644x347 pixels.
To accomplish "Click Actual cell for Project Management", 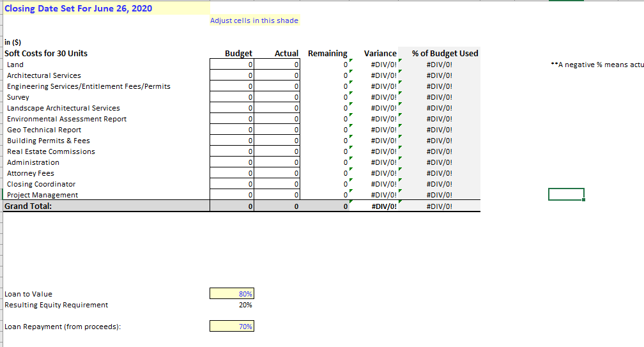I will (x=277, y=195).
